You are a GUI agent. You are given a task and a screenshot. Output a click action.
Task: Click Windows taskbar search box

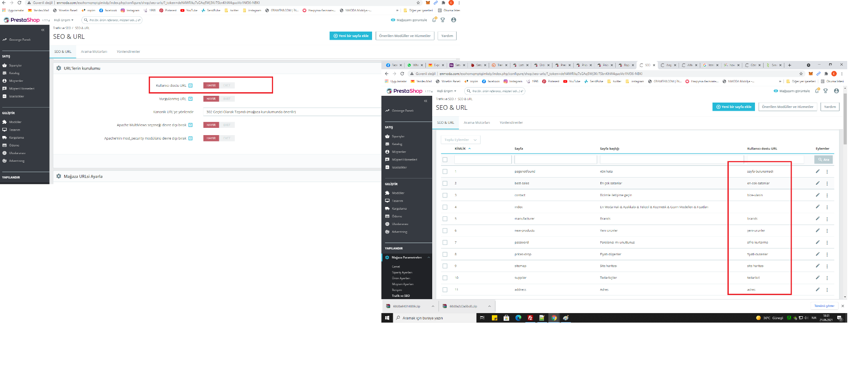[434, 318]
